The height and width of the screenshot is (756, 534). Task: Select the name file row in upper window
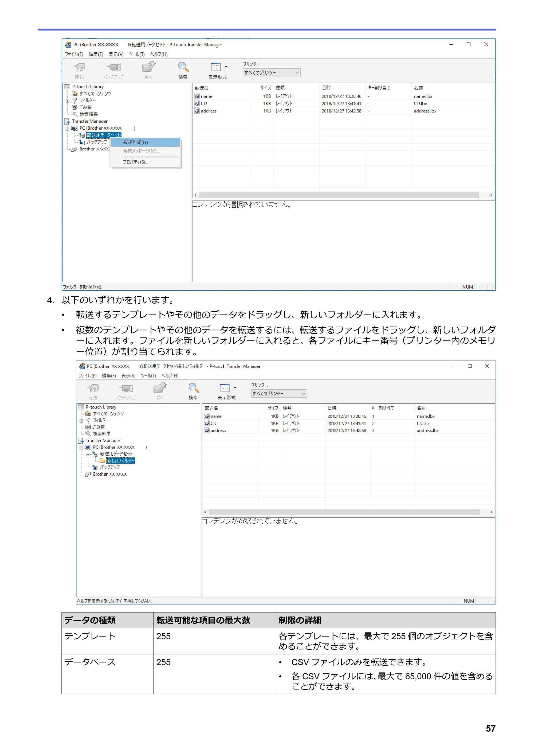(x=343, y=96)
